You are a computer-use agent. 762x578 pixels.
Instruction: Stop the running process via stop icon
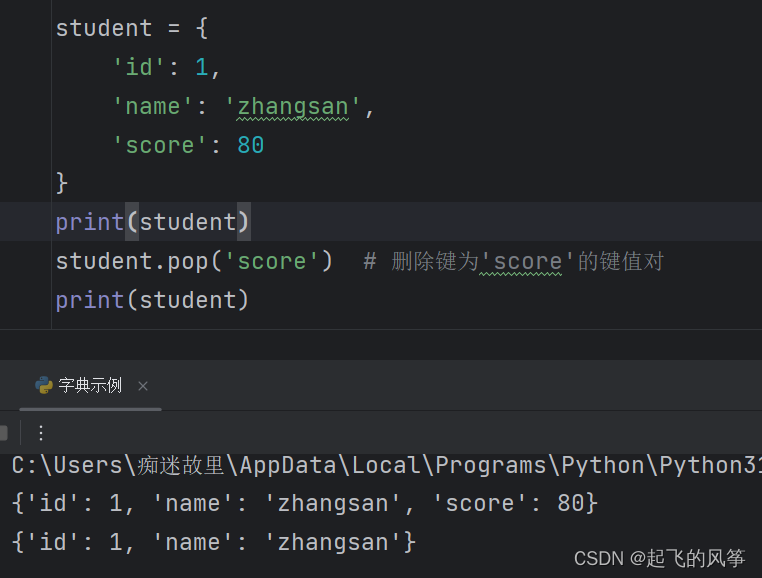pyautogui.click(x=3, y=433)
